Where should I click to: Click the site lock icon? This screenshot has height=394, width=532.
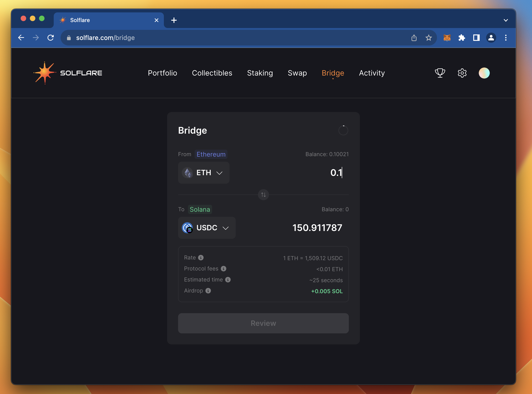(x=69, y=38)
